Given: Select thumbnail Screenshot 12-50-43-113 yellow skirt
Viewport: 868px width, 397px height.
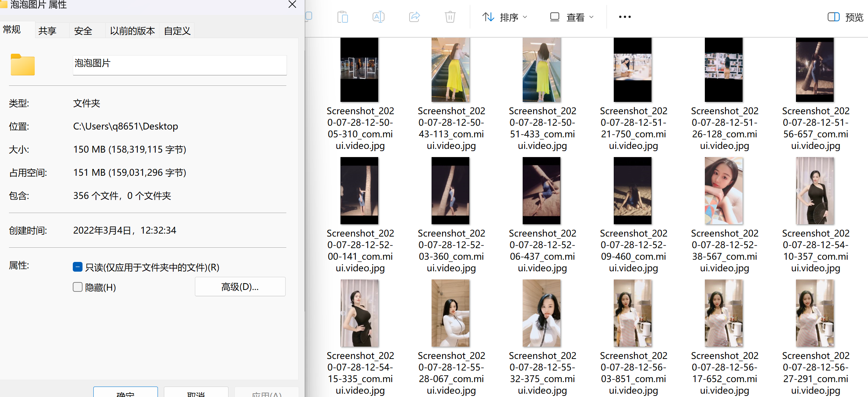Looking at the screenshot, I should pyautogui.click(x=451, y=70).
